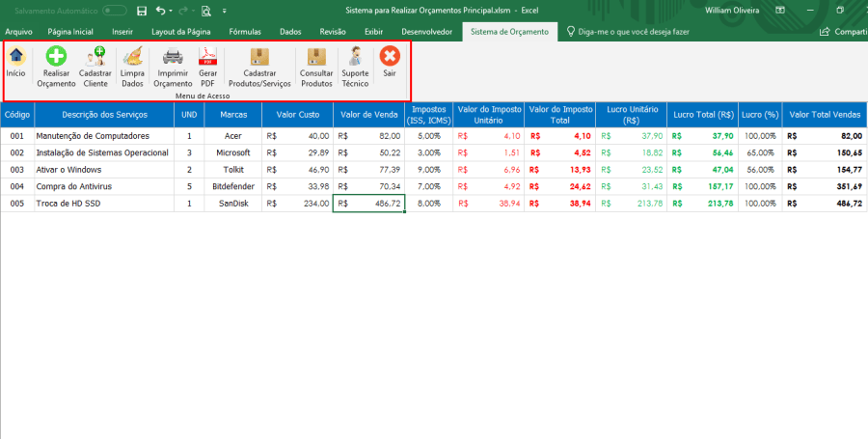
Task: Click the Compartilhar share icon
Action: [x=826, y=32]
